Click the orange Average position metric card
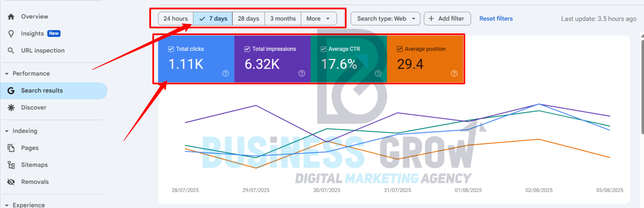Viewport: 644px width, 208px height. point(425,59)
